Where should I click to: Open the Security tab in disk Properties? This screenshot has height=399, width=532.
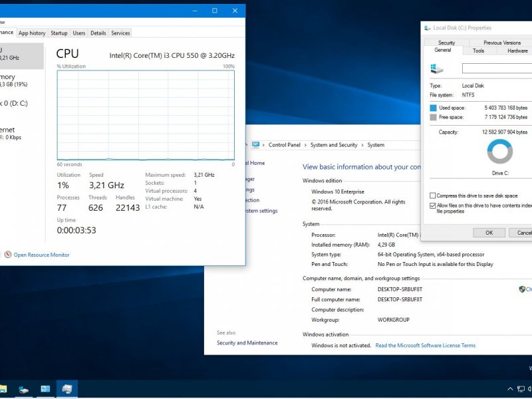446,43
